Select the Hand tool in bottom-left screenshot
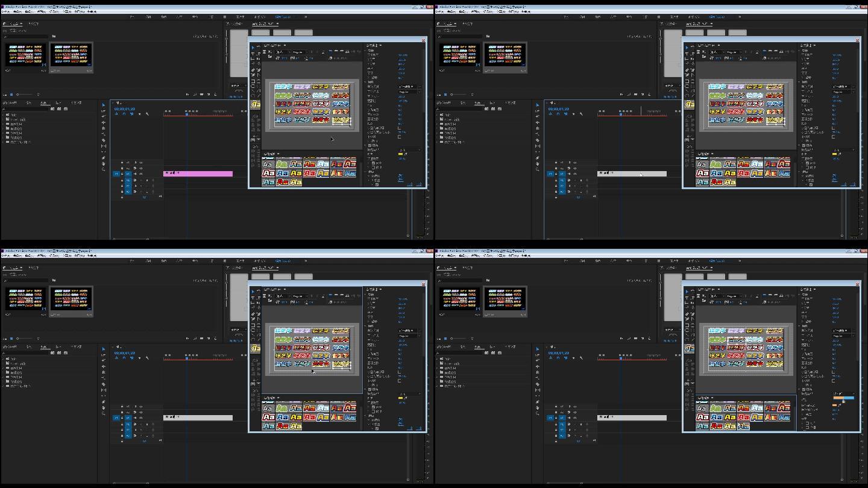Viewport: 868px width, 488px height. [103, 407]
